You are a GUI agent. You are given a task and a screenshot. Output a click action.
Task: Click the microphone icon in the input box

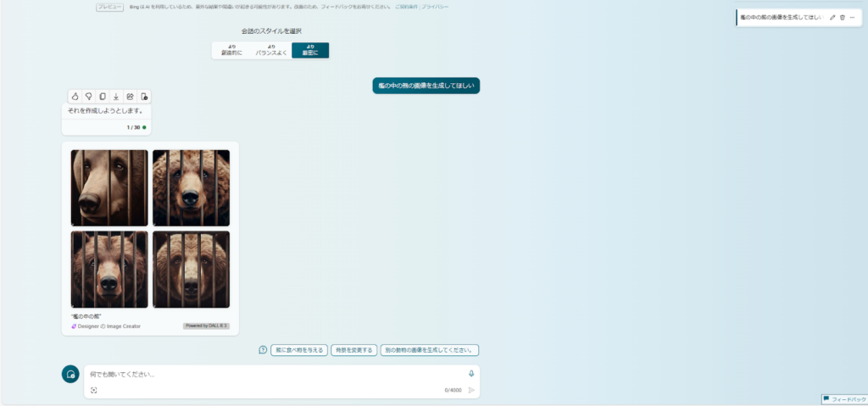click(471, 374)
